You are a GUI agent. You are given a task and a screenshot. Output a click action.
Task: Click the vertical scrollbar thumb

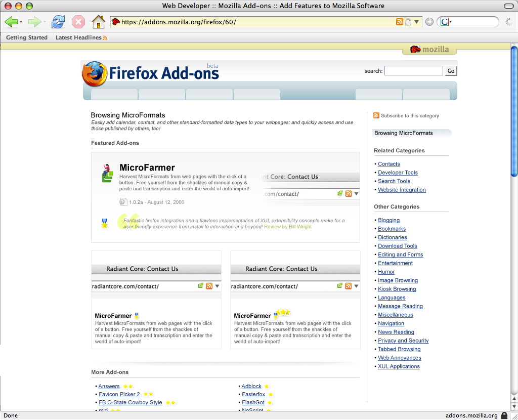[514, 111]
